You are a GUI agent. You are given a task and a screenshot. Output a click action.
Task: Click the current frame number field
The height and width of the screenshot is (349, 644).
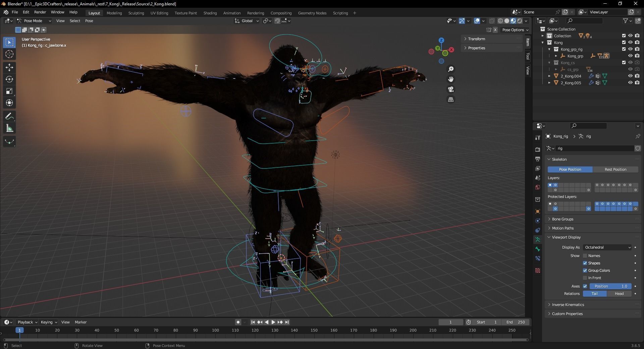coord(451,322)
